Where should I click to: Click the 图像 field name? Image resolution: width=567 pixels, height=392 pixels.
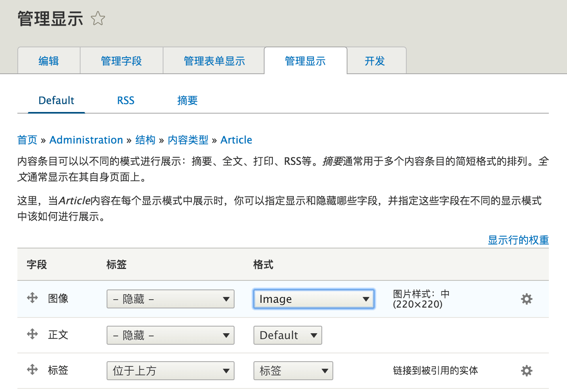tap(58, 299)
